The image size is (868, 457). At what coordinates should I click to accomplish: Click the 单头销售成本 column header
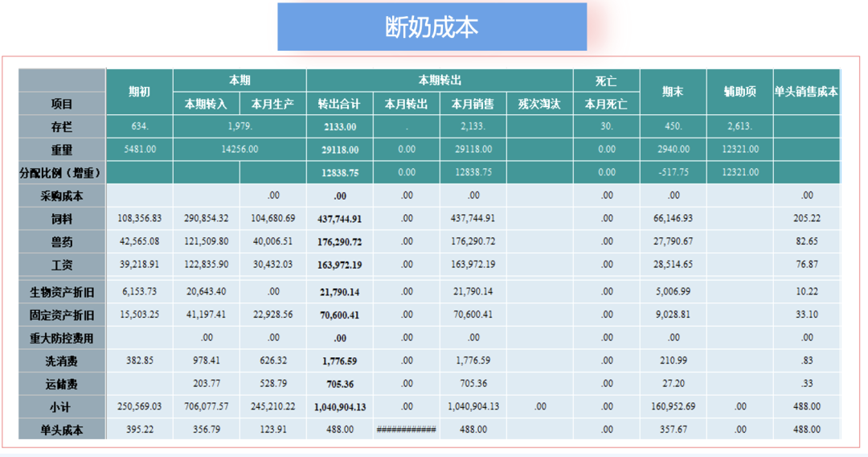(x=806, y=92)
